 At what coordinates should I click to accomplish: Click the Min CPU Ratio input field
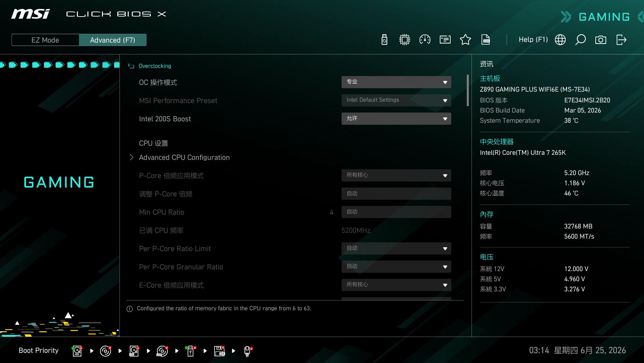coord(396,212)
